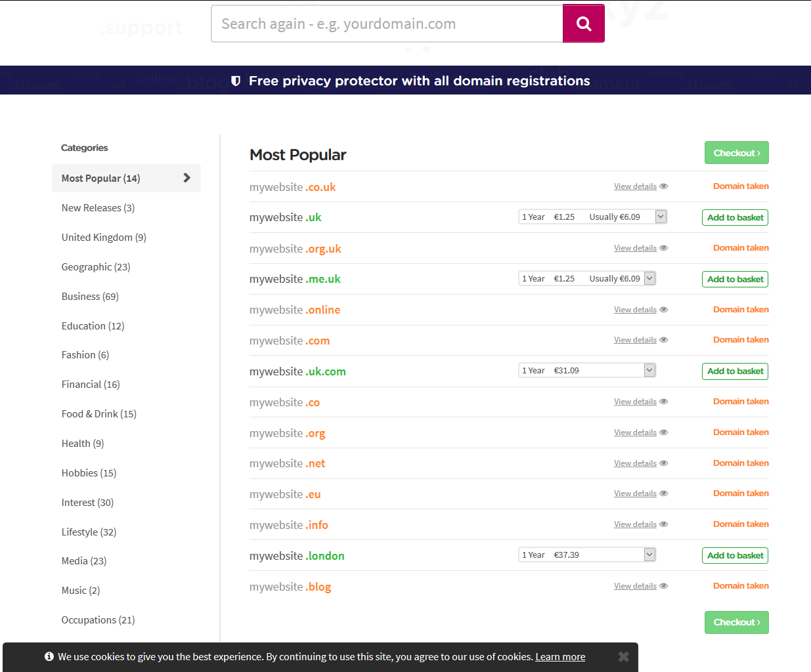Click the chevron arrow on Most Popular category
The height and width of the screenshot is (672, 811).
pyautogui.click(x=186, y=178)
